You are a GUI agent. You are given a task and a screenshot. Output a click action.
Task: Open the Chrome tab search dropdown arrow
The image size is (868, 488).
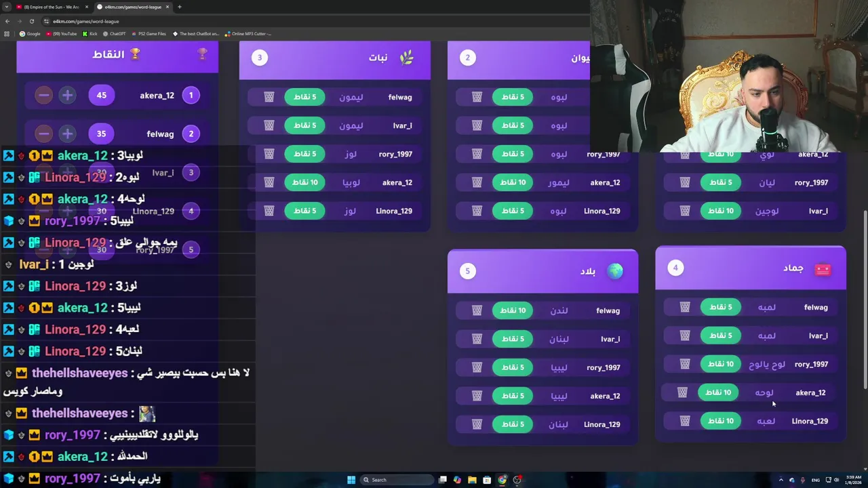point(6,7)
